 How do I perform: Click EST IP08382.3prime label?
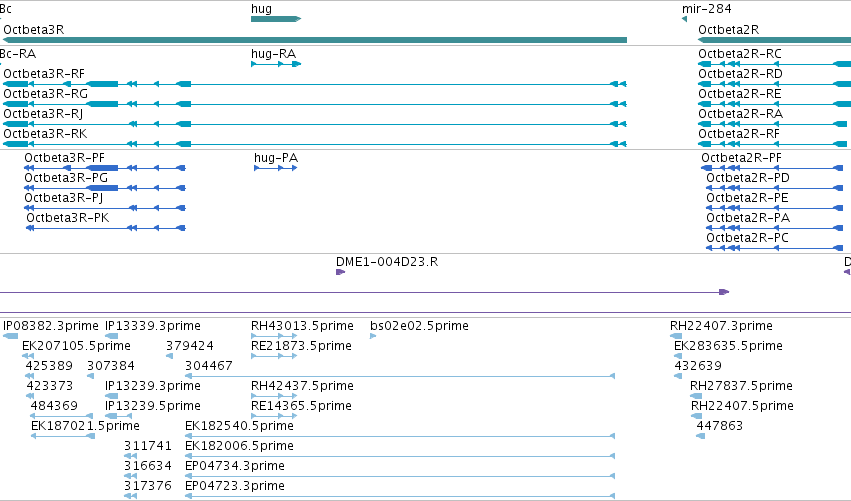click(51, 326)
